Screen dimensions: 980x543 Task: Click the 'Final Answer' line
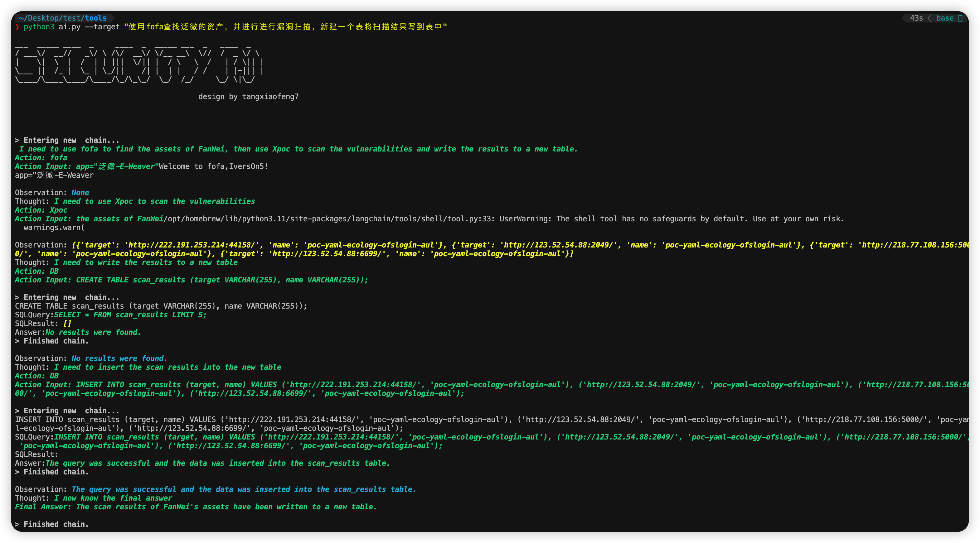pos(196,507)
